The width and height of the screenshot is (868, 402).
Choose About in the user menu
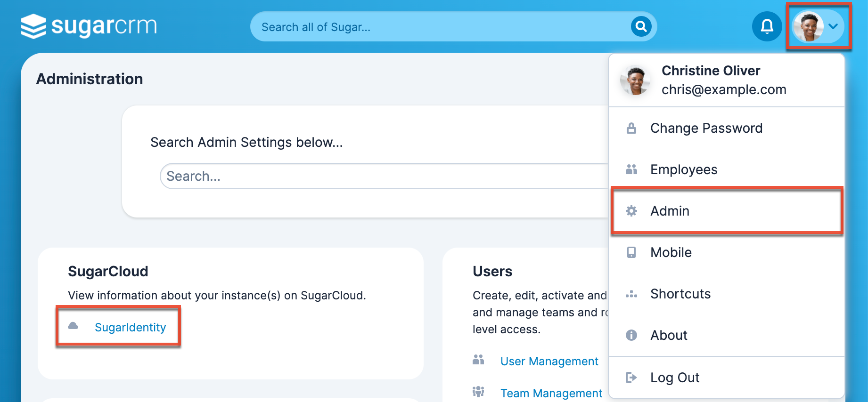[727, 335]
